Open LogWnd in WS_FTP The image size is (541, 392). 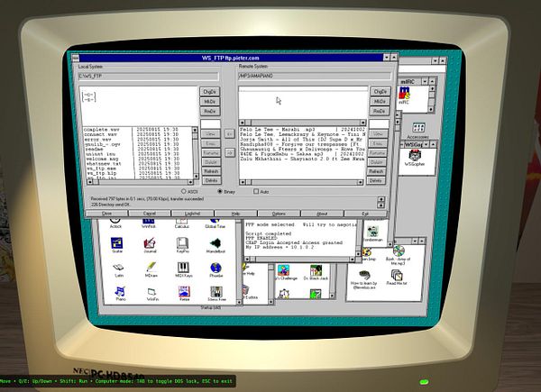[193, 214]
